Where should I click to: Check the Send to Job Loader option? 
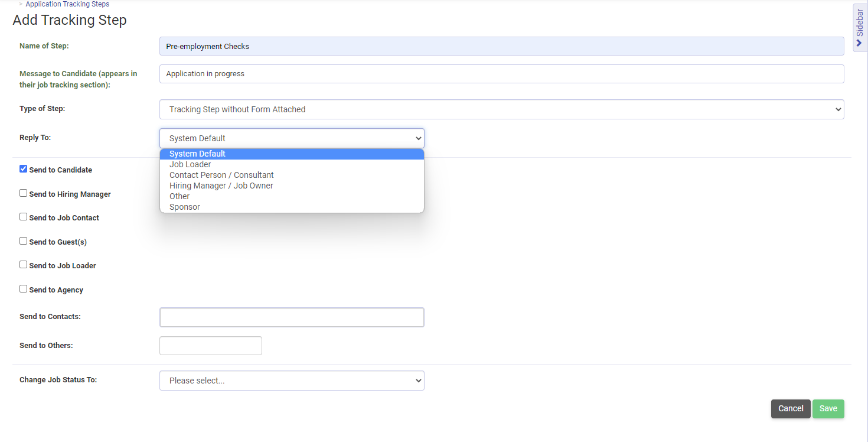coord(24,265)
